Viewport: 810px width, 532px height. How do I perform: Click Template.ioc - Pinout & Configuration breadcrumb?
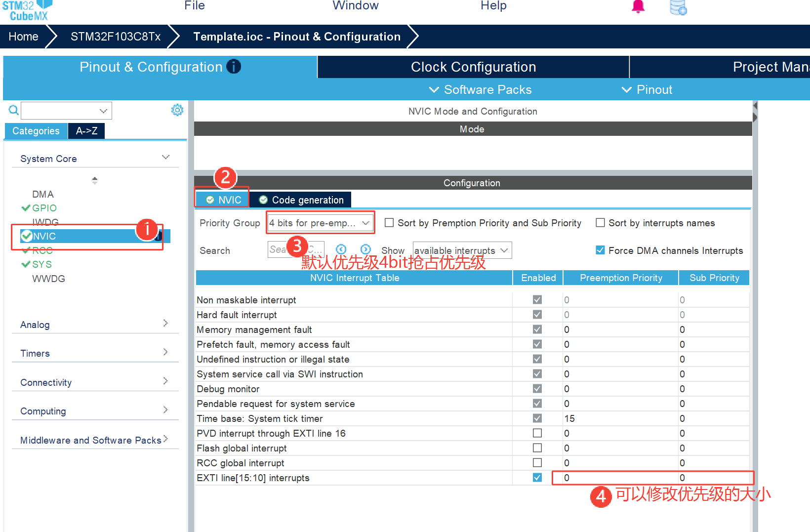pyautogui.click(x=297, y=37)
